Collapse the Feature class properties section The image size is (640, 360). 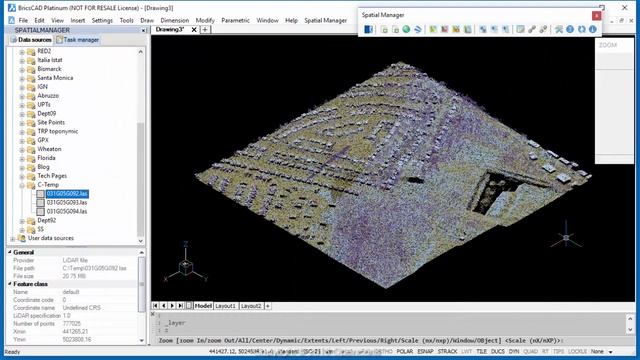pyautogui.click(x=10, y=284)
